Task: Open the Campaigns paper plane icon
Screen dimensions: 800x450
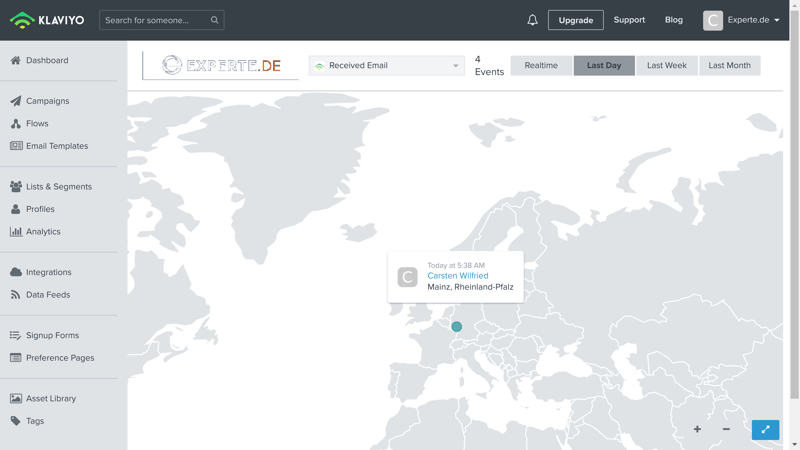Action: tap(16, 101)
